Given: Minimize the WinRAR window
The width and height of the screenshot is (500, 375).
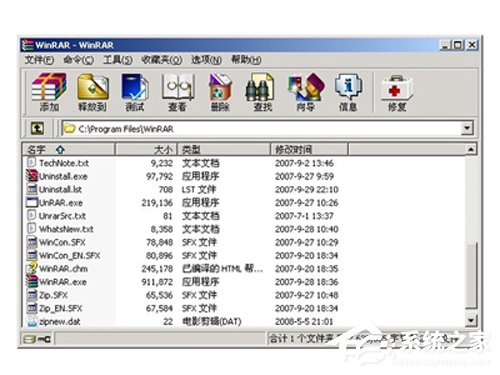Looking at the screenshot, I should [x=445, y=45].
